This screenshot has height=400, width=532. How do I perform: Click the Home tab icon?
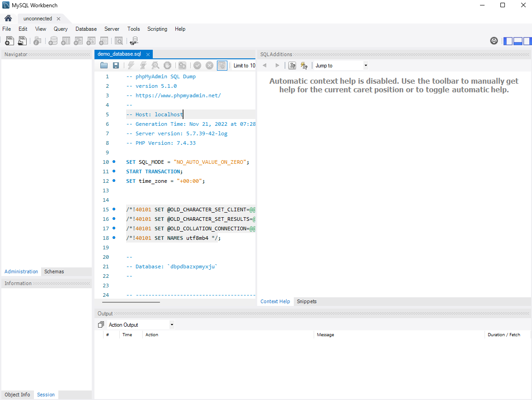[8, 18]
